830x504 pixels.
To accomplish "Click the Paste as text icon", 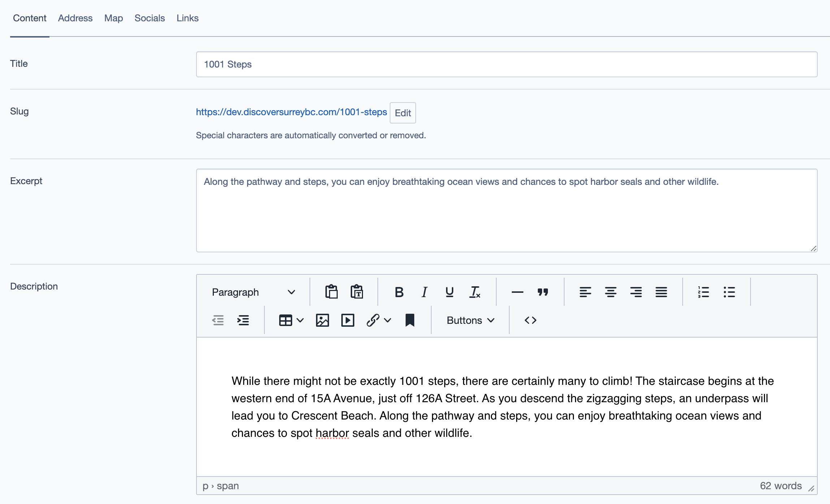I will click(357, 292).
